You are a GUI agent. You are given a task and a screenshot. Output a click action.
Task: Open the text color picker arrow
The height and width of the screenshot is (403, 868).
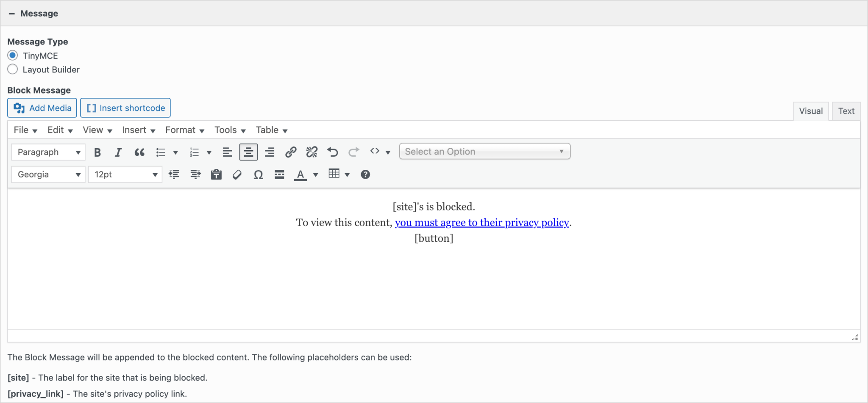[315, 174]
